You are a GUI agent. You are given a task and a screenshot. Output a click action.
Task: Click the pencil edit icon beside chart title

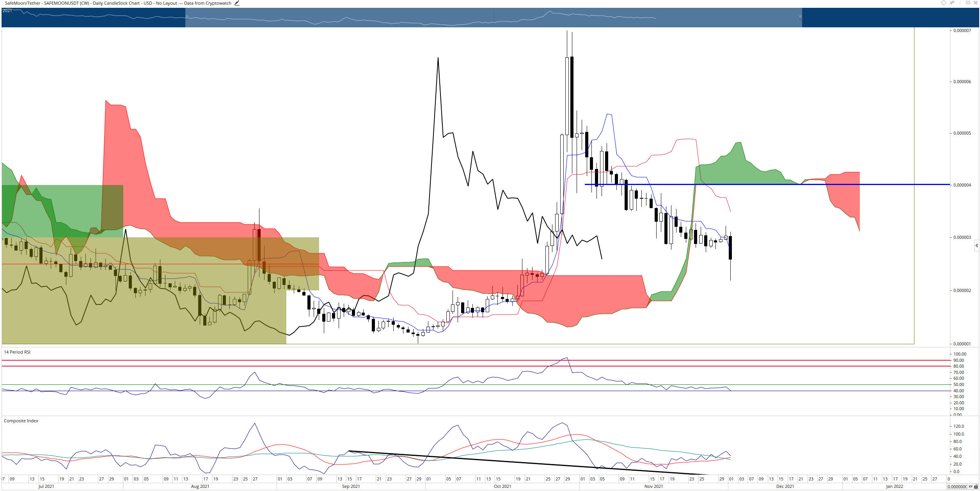point(237,3)
